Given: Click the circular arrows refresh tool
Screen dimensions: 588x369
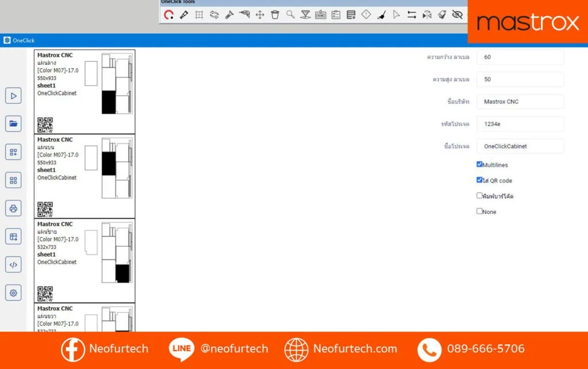Looking at the screenshot, I should click(x=214, y=14).
